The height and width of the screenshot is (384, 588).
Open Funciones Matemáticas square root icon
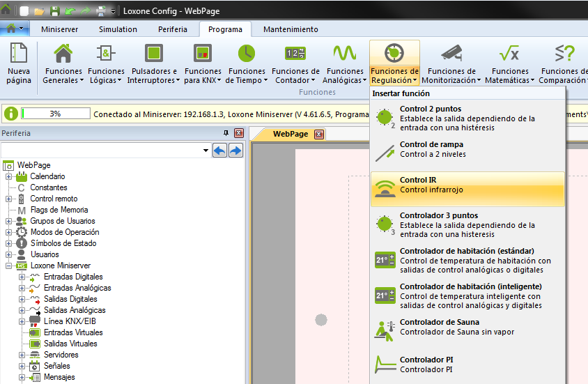509,54
